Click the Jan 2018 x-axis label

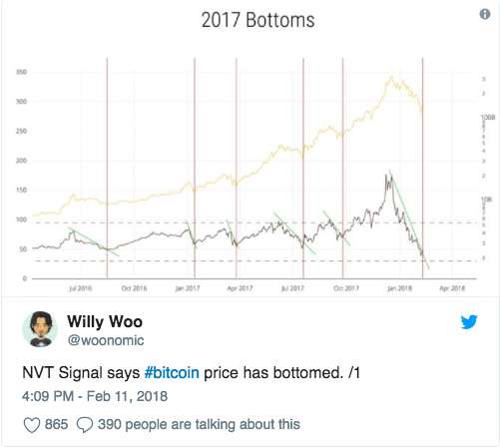[x=399, y=288]
